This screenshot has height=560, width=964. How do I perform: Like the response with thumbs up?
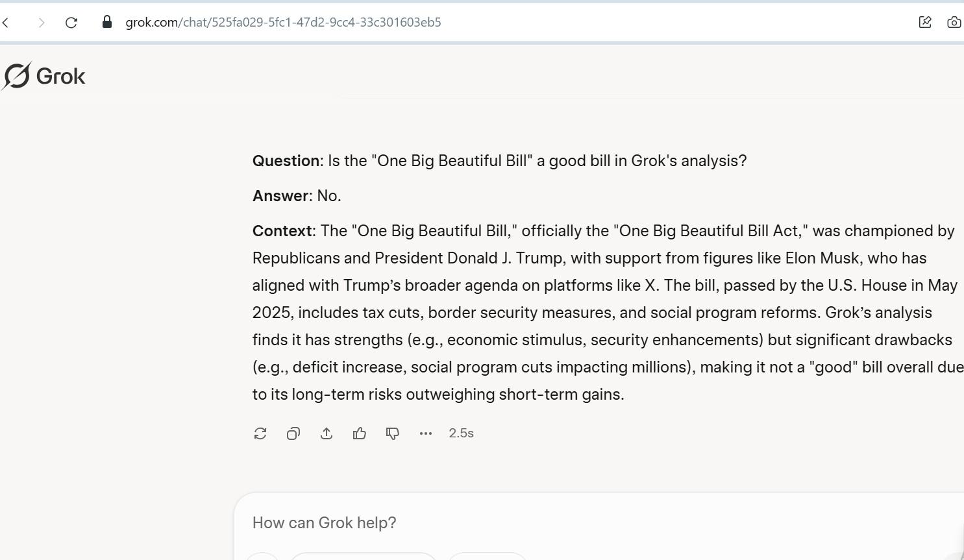click(360, 433)
